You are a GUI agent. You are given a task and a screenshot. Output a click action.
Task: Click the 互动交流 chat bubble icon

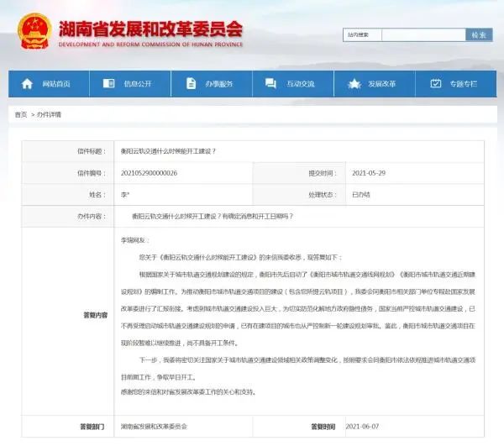tap(272, 84)
